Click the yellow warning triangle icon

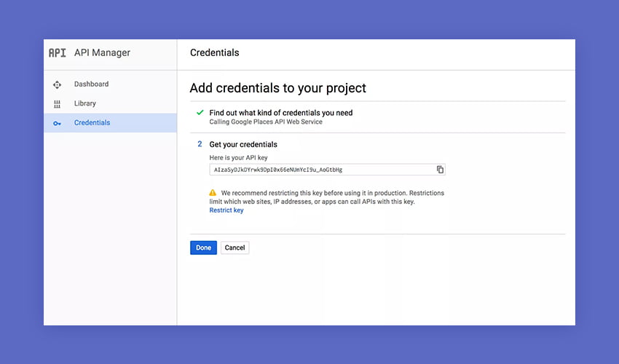213,193
